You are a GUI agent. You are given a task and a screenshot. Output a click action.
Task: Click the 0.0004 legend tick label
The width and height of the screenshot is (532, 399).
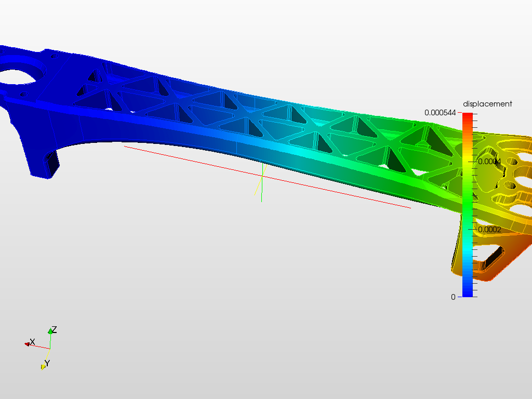(489, 162)
